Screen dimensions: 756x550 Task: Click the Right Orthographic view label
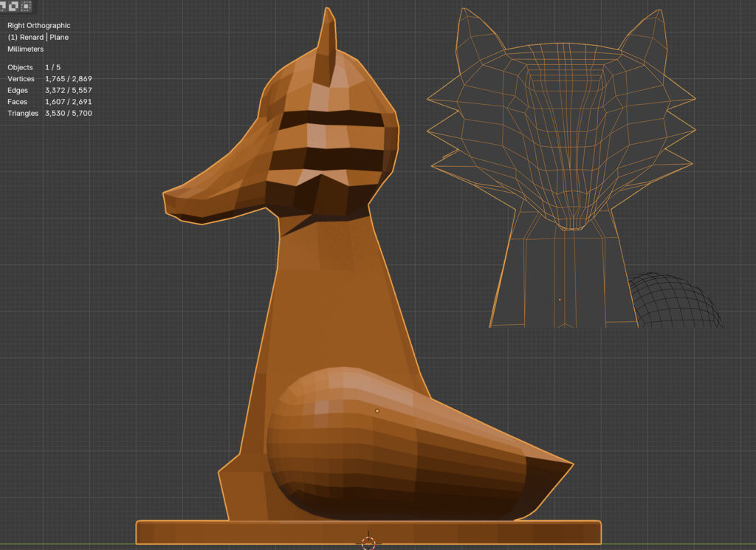39,26
